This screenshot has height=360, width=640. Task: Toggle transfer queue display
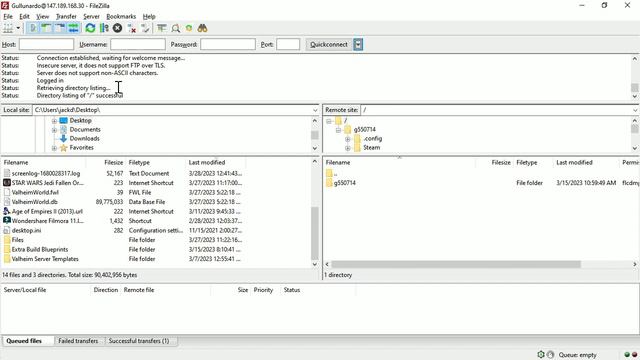click(x=73, y=28)
